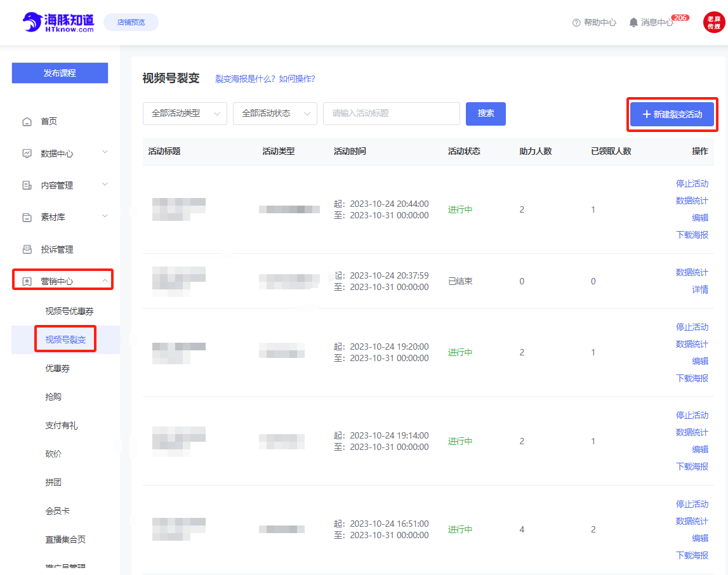Click 编辑 for the 19:14:00 activity
728x575 pixels.
[700, 449]
